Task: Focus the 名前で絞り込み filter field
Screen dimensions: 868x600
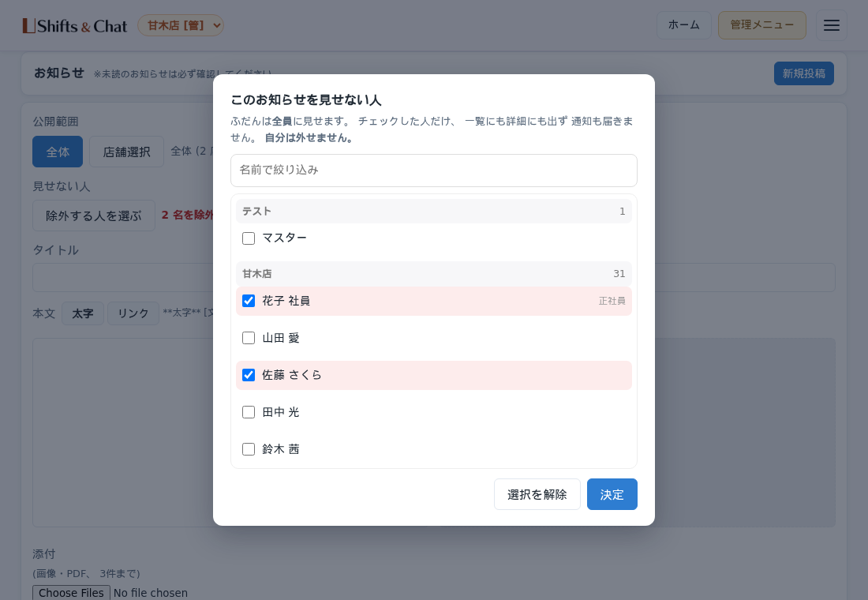Action: (433, 170)
